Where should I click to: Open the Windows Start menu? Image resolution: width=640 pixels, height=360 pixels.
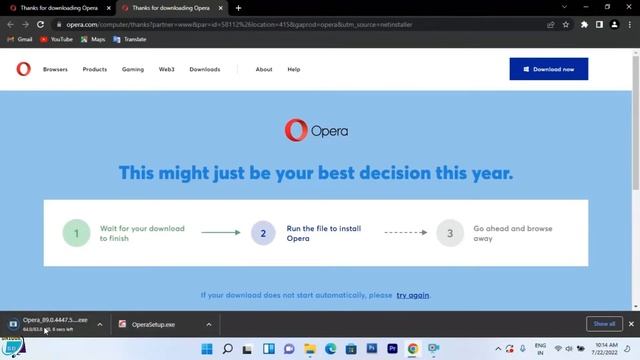(x=207, y=349)
